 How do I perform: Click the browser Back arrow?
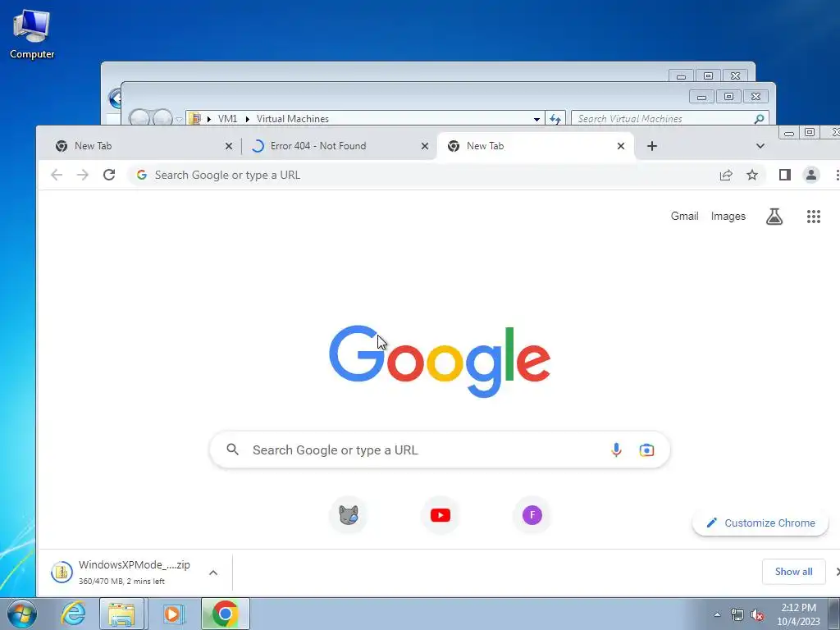(x=57, y=175)
